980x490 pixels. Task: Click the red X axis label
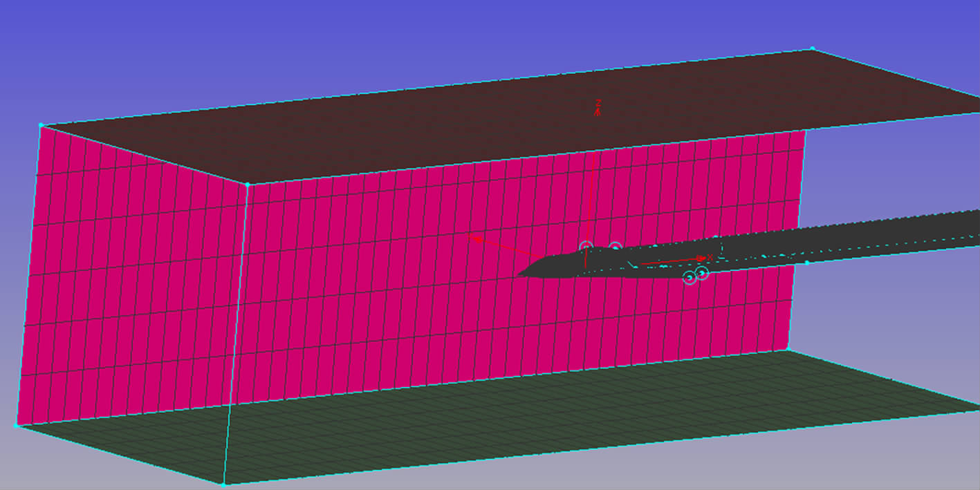pyautogui.click(x=710, y=257)
